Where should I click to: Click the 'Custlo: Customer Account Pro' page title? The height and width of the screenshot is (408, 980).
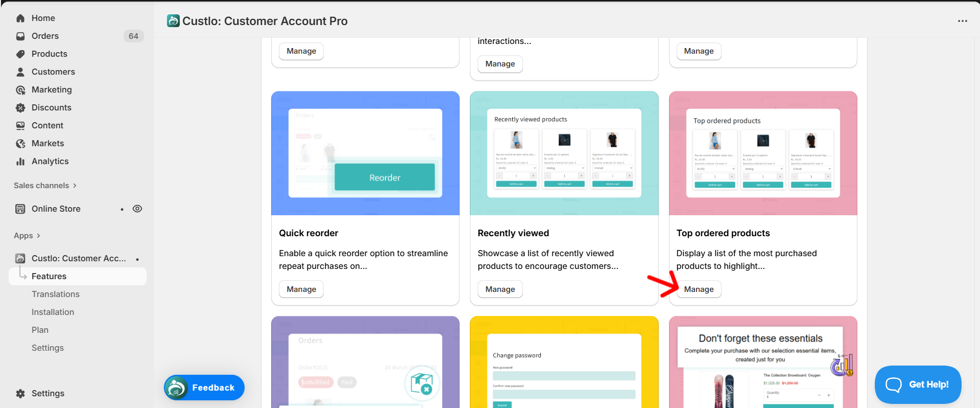(x=265, y=21)
